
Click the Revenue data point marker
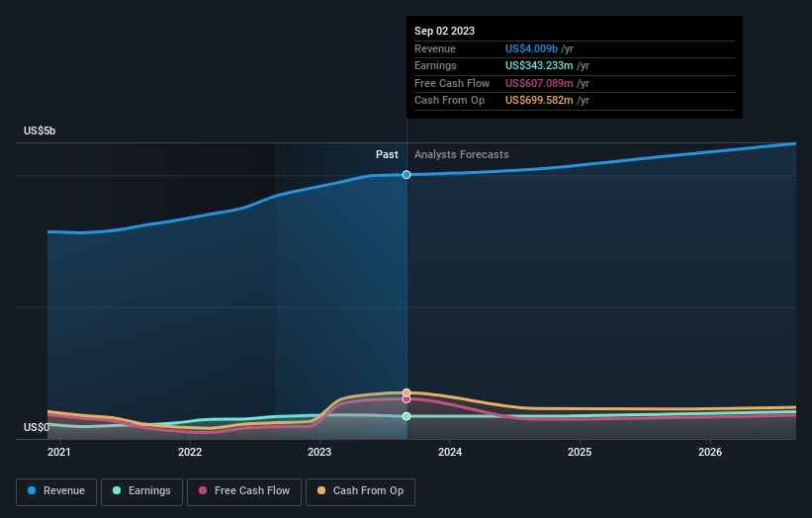(406, 175)
